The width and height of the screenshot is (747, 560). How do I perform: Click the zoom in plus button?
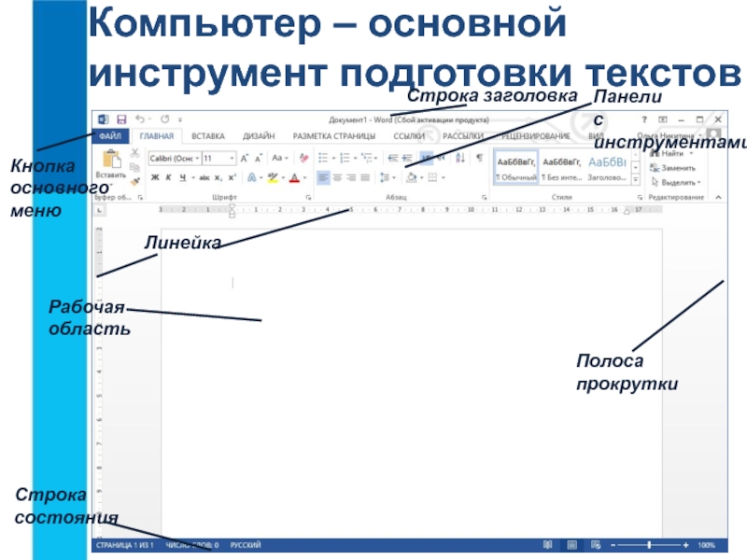pyautogui.click(x=685, y=545)
